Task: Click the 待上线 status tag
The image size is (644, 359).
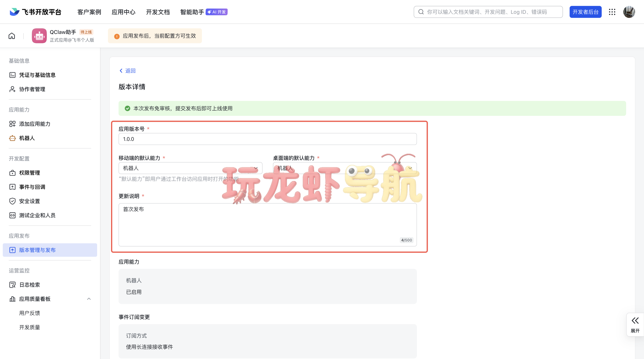Action: tap(86, 32)
